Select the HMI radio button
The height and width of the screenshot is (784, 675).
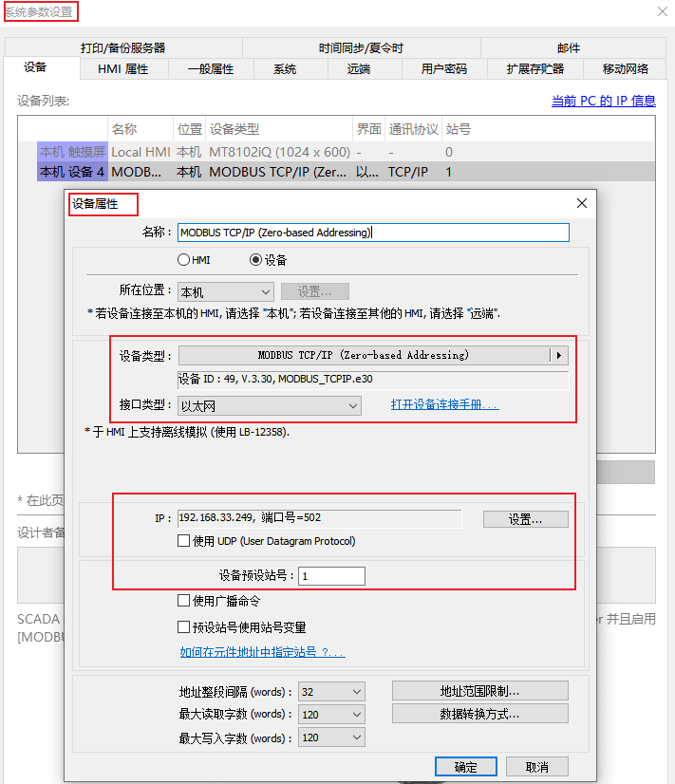(x=184, y=260)
